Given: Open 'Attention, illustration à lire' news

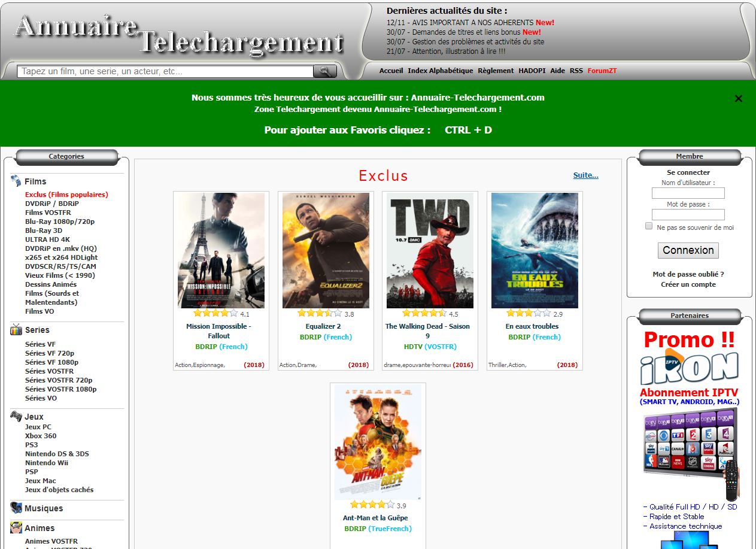Looking at the screenshot, I should pyautogui.click(x=446, y=51).
